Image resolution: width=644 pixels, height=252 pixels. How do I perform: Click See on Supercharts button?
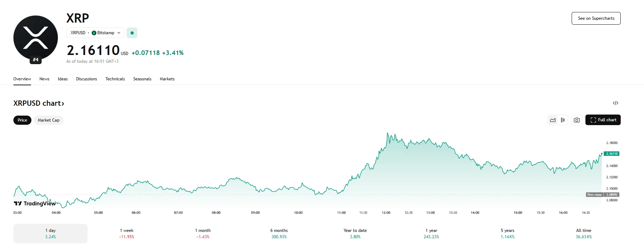(596, 18)
